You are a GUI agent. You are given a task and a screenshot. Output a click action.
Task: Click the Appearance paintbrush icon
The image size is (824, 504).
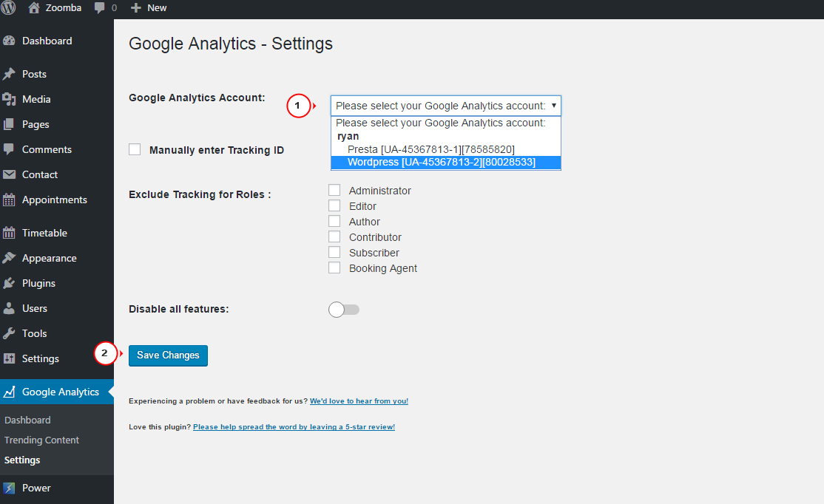coord(9,258)
